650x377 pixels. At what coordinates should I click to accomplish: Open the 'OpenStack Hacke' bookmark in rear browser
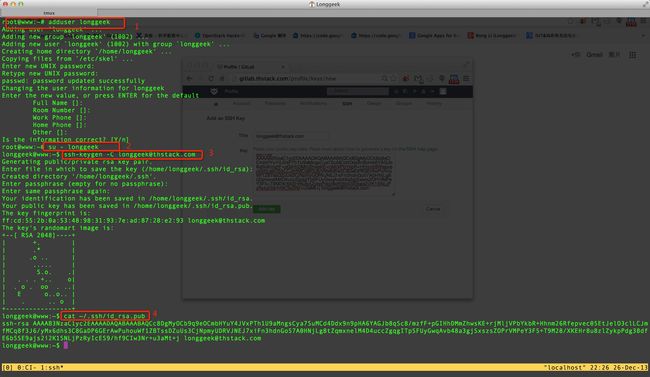tap(220, 36)
